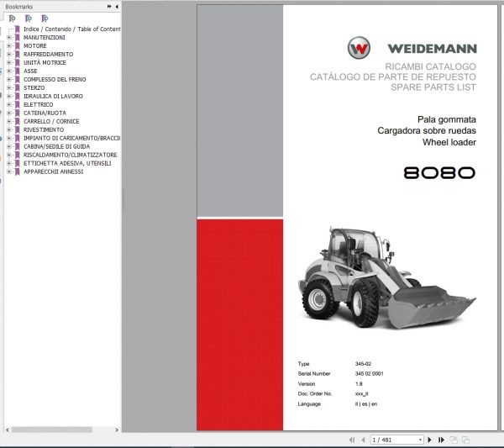The image size is (504, 448).
Task: Expand the ELETTRICO bookmark
Action: pos(9,104)
